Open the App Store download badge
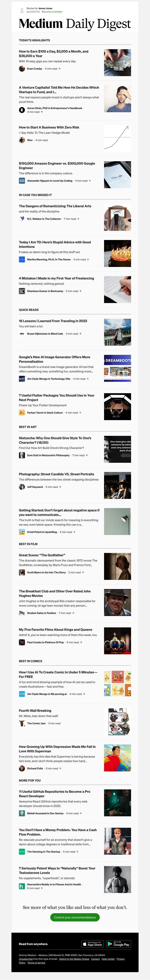Viewport: 150px width, 980px height. [93, 944]
